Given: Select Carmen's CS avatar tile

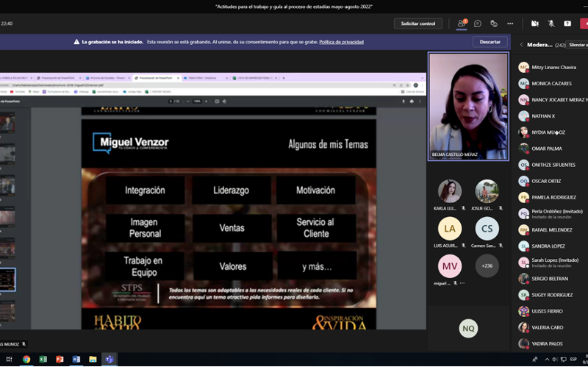Looking at the screenshot, I should click(487, 229).
